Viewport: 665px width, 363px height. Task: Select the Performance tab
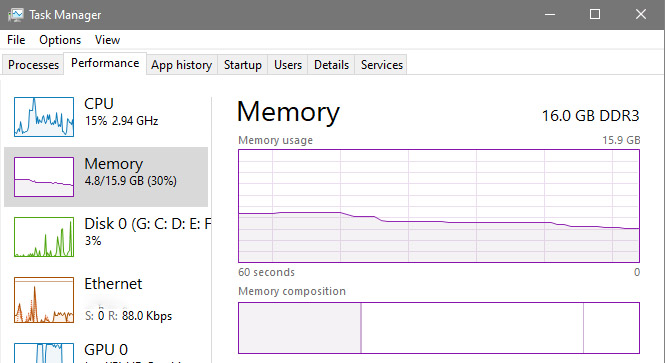coord(105,63)
